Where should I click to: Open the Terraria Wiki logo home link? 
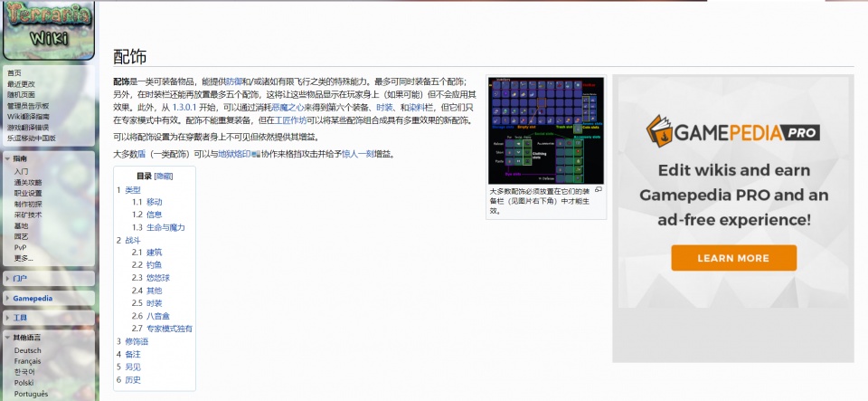click(48, 29)
